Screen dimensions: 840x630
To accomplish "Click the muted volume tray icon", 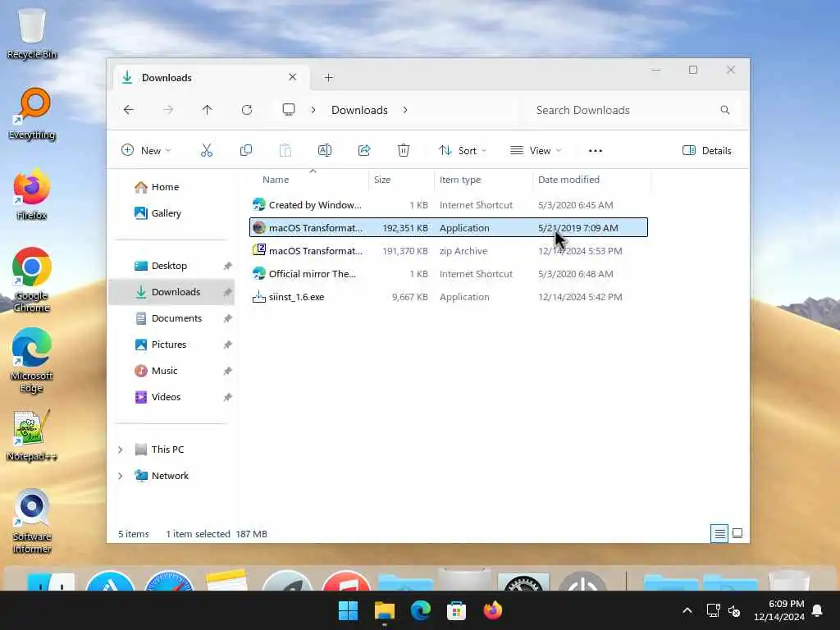I will [734, 610].
